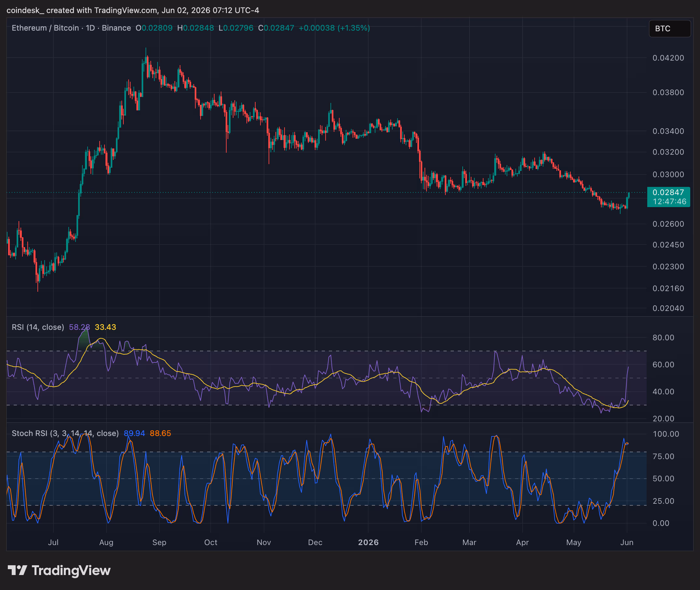Click the countdown timer 12:47:46
Screen dimensions: 700x590
(x=670, y=201)
